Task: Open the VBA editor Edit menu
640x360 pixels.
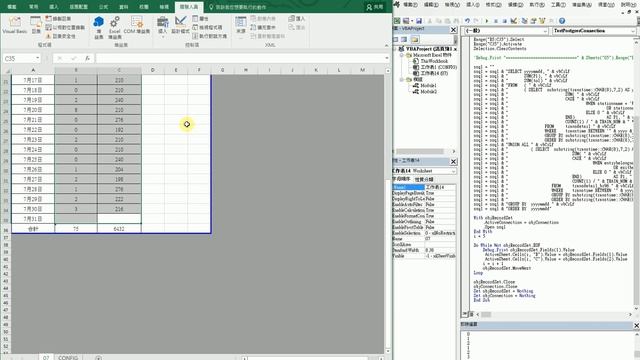Action: point(431,4)
